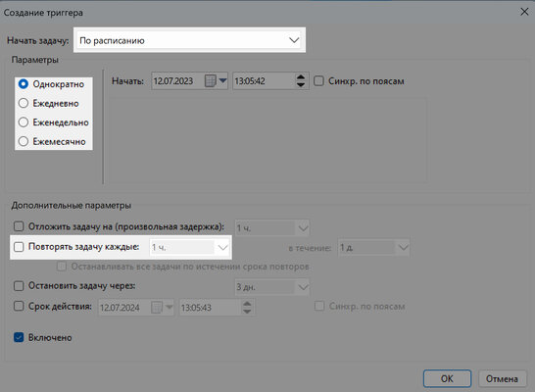535x392 pixels.
Task: Uncheck the Включено checkbox
Action: (19, 337)
